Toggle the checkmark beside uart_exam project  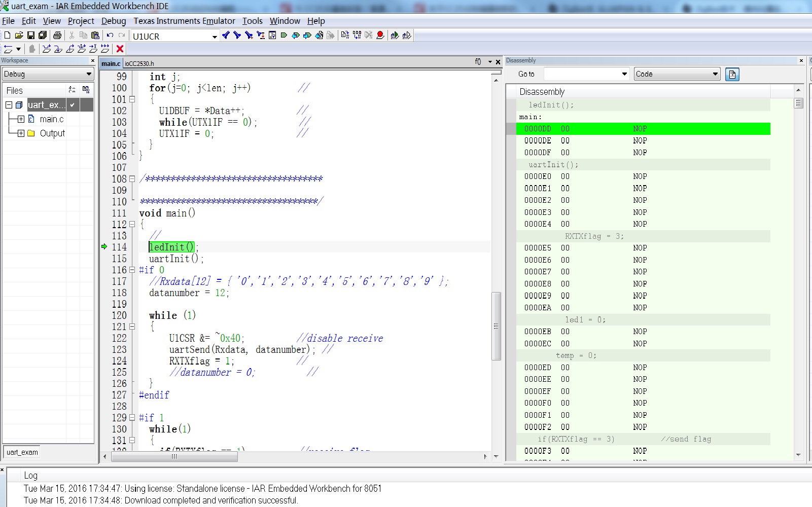point(73,105)
